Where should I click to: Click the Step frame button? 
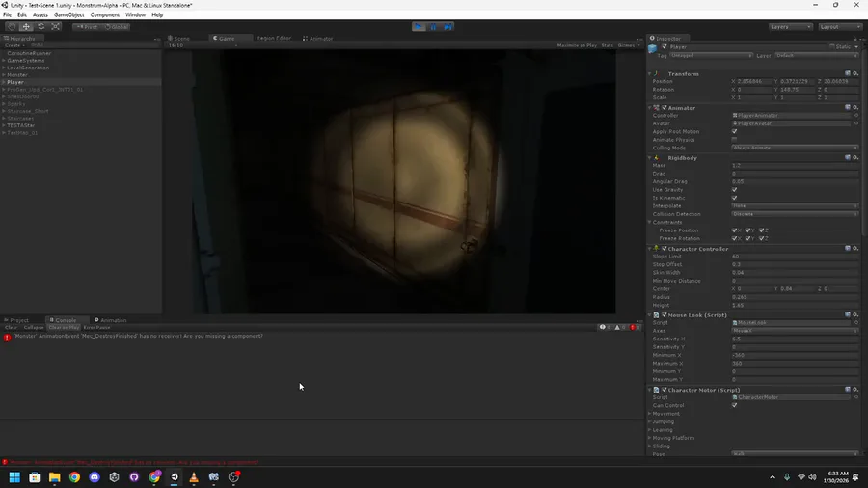pyautogui.click(x=448, y=27)
